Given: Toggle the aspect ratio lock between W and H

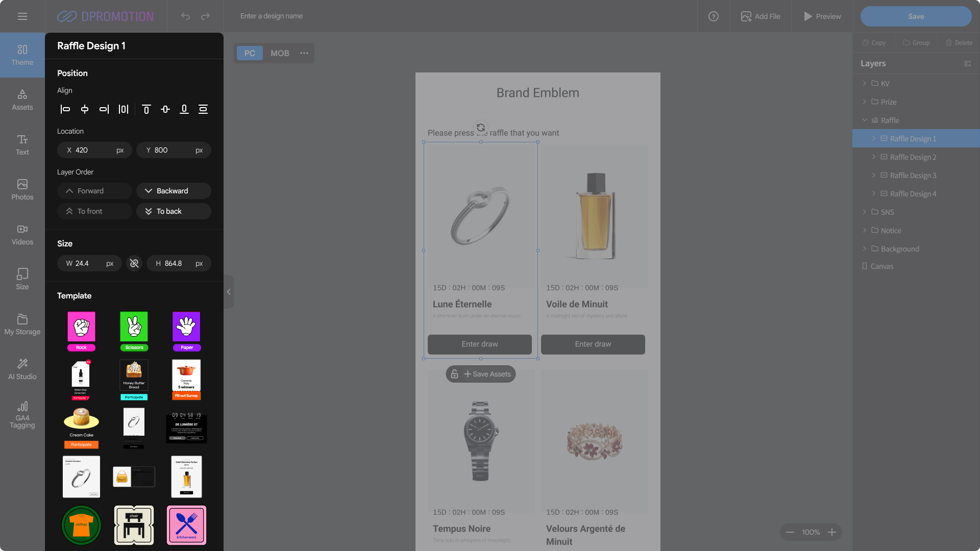Looking at the screenshot, I should coord(134,263).
